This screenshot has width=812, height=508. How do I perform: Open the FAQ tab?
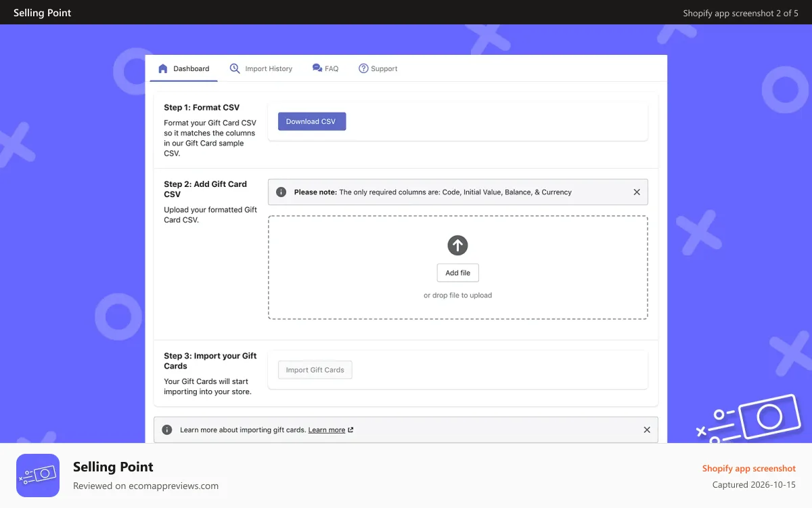point(325,68)
